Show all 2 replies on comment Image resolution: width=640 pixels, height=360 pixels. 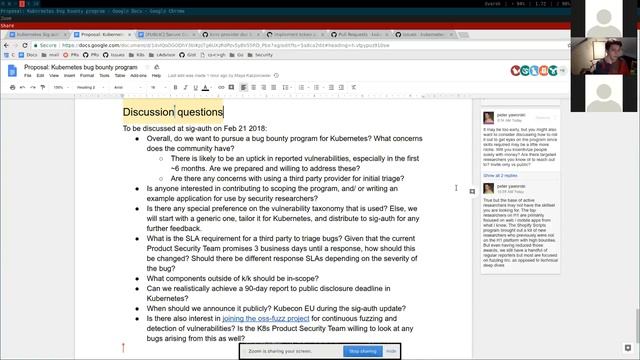500,176
